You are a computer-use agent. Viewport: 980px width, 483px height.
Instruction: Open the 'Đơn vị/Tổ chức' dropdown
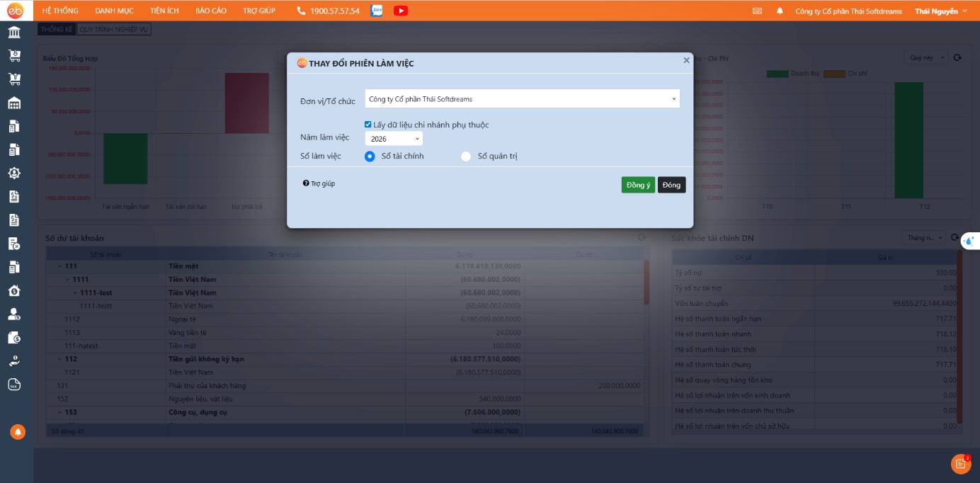(522, 99)
